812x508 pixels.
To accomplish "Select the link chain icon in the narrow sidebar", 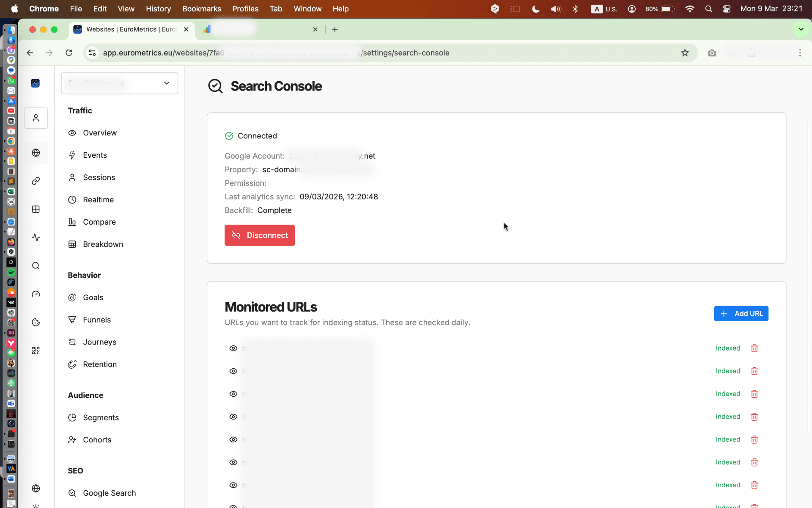I will click(x=36, y=181).
